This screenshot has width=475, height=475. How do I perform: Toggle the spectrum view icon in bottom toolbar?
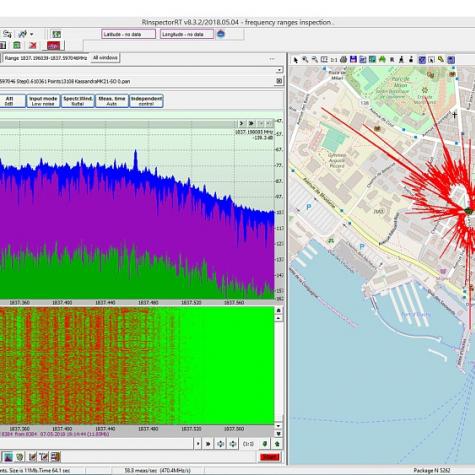[x=8, y=457]
